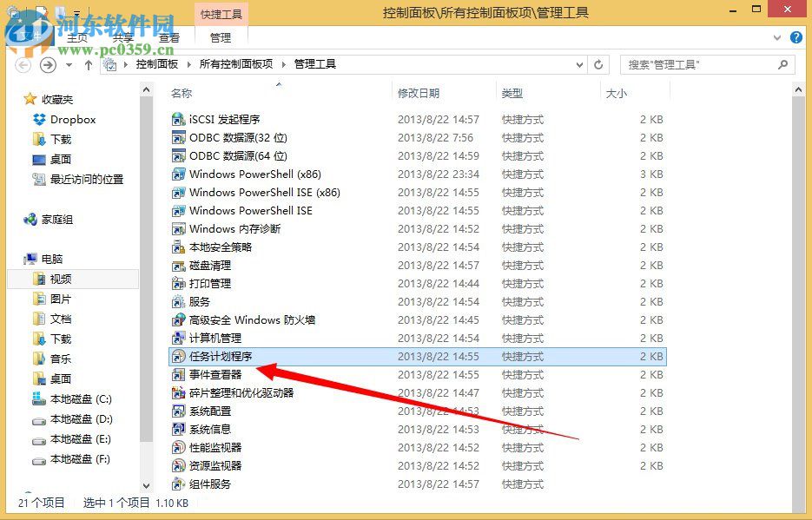Click inside the 搜索 管理工具 box
Viewport: 812px width, 520px height.
[703, 63]
